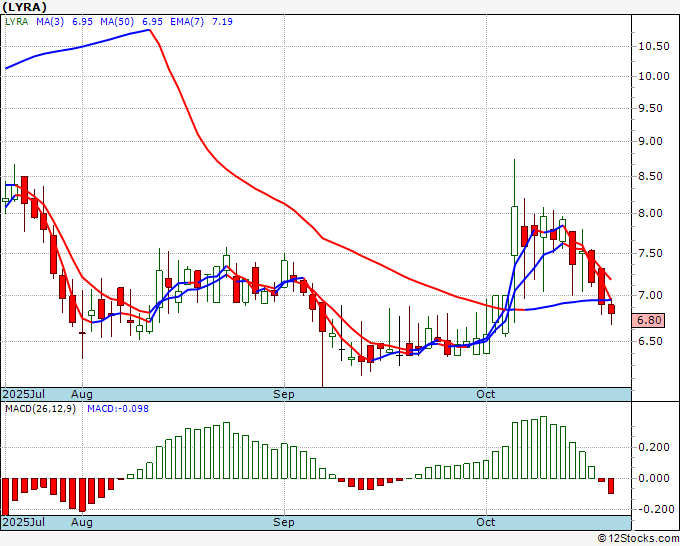Click the Sep marker on price timeline
The width and height of the screenshot is (680, 546).
[285, 394]
